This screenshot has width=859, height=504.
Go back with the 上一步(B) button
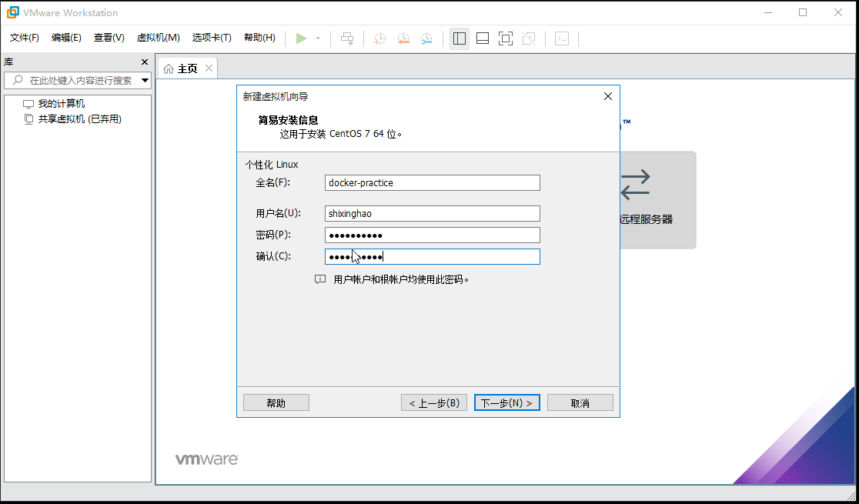pos(434,402)
